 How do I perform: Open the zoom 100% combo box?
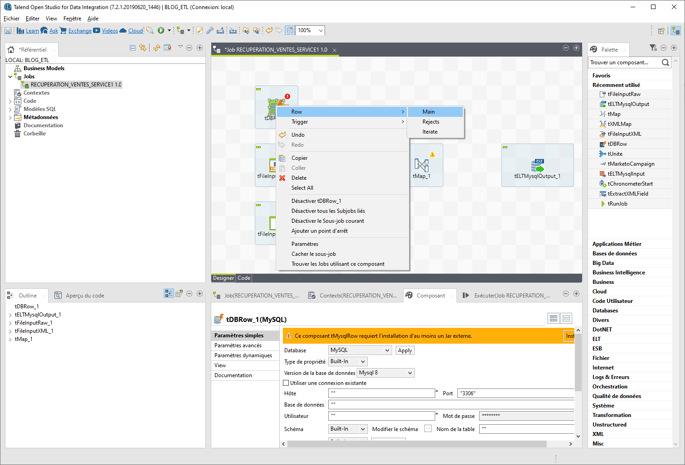coord(310,30)
